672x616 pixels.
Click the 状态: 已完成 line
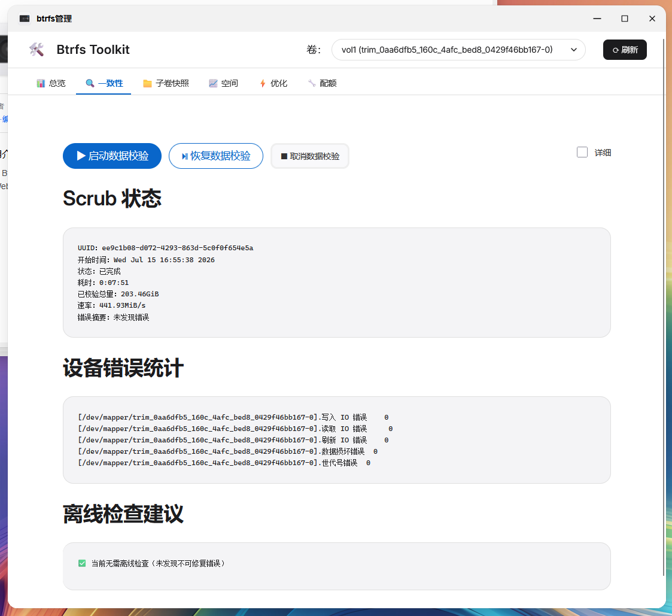pos(99,271)
